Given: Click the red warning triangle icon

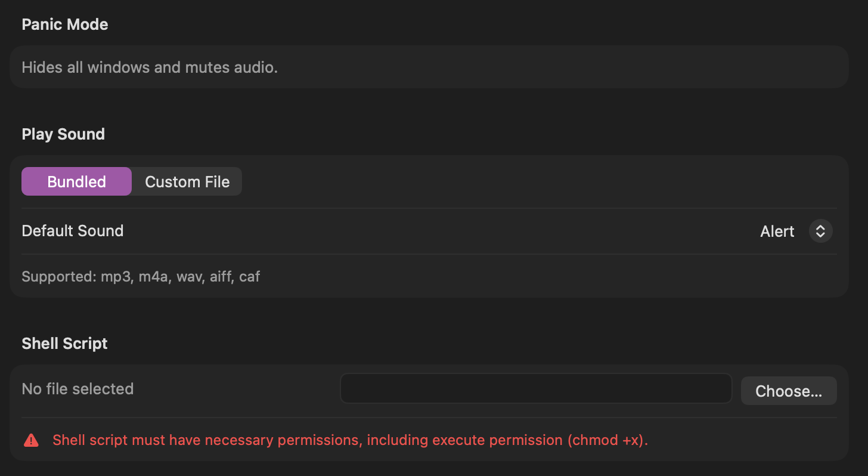Looking at the screenshot, I should coord(30,440).
